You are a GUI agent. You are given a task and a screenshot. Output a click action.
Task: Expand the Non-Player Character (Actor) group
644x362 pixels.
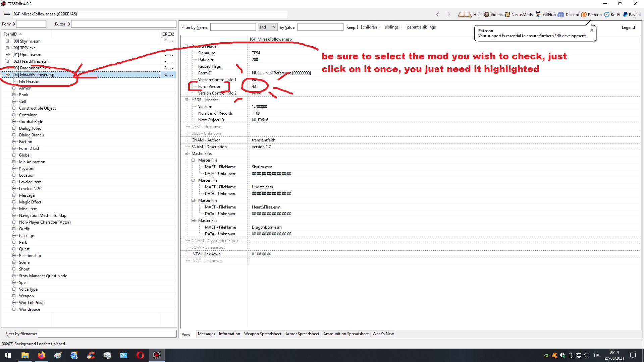pyautogui.click(x=14, y=222)
